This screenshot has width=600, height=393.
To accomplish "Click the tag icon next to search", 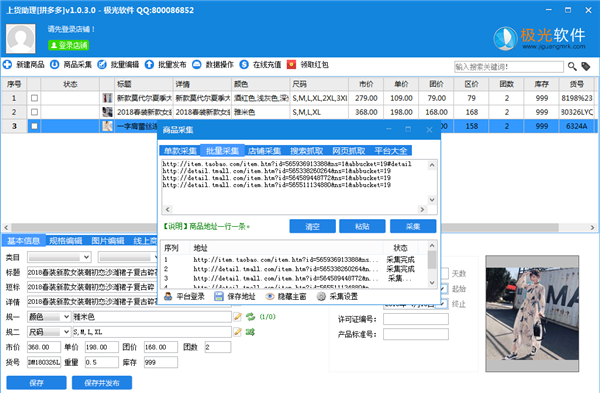I will [x=586, y=67].
